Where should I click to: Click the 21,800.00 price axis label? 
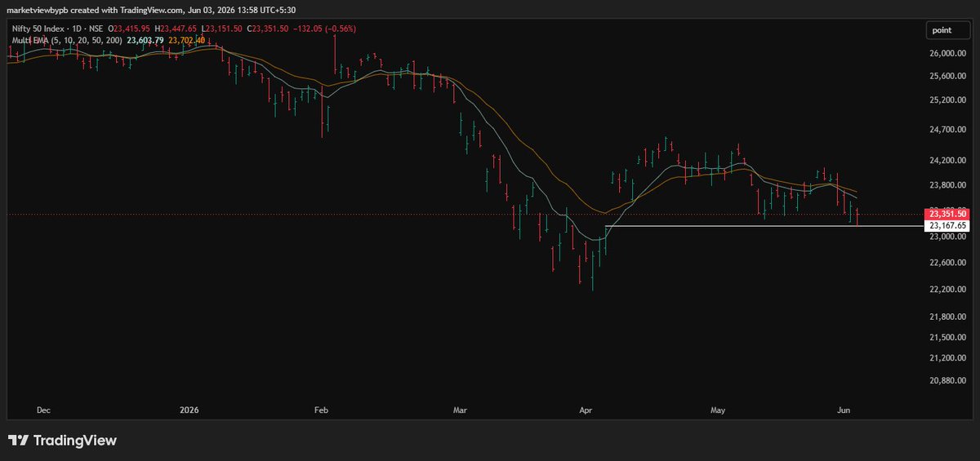point(947,317)
